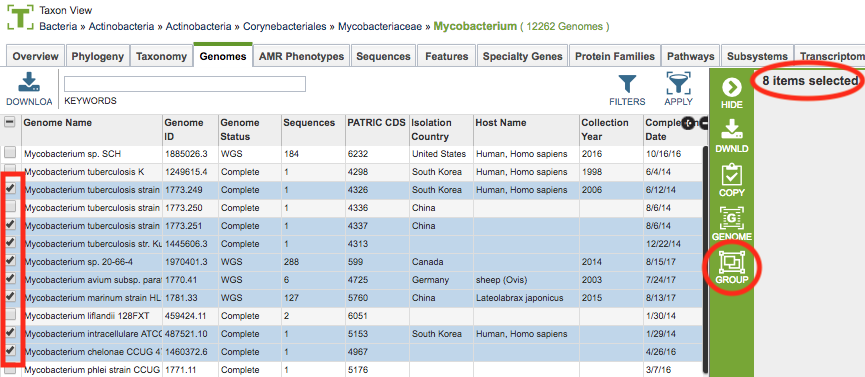Click into the Keywords search field
Screen dimensions: 865x377
click(x=185, y=84)
